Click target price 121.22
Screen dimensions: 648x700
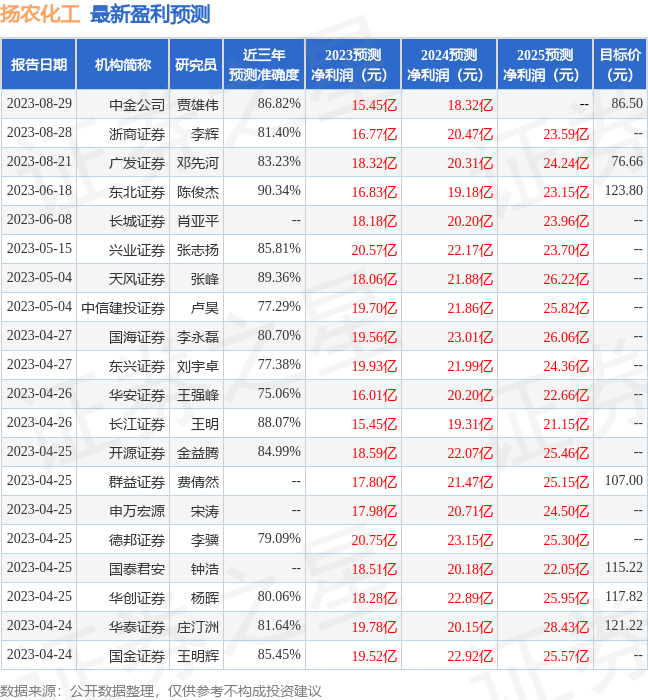pyautogui.click(x=624, y=626)
